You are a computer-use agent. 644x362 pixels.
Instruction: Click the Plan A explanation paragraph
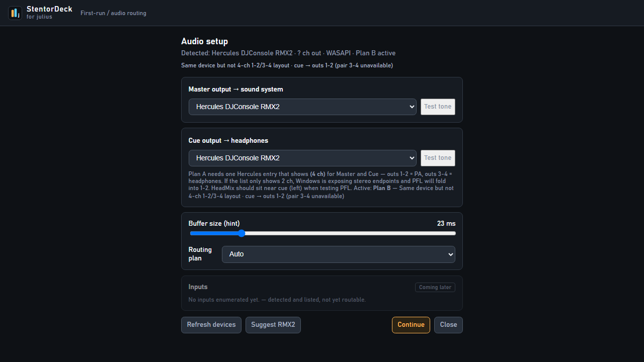322,185
